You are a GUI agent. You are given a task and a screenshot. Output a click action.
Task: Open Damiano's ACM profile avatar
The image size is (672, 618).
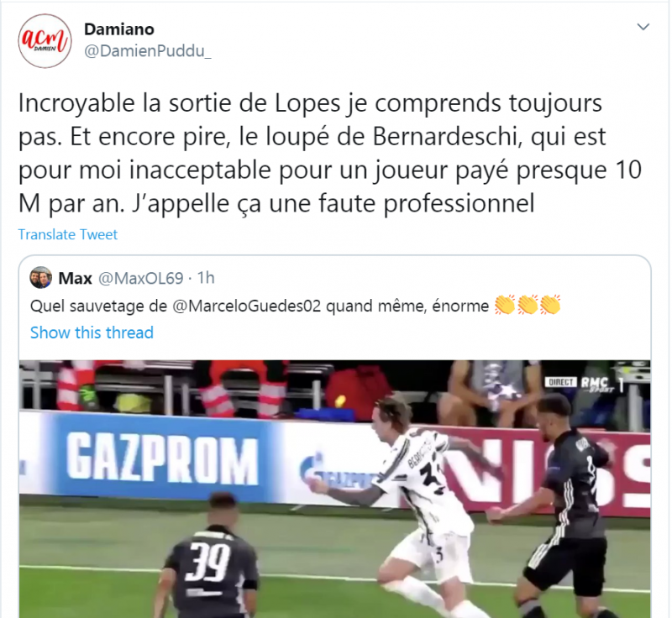tap(45, 40)
